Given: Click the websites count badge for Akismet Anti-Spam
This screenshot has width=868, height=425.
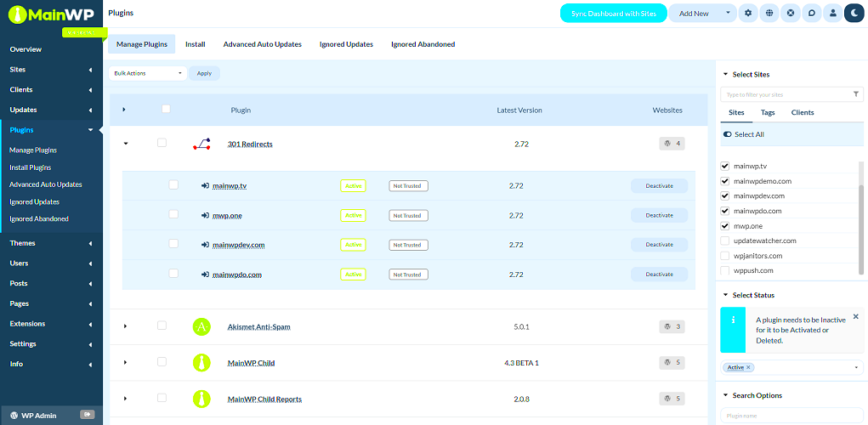Looking at the screenshot, I should tap(672, 326).
